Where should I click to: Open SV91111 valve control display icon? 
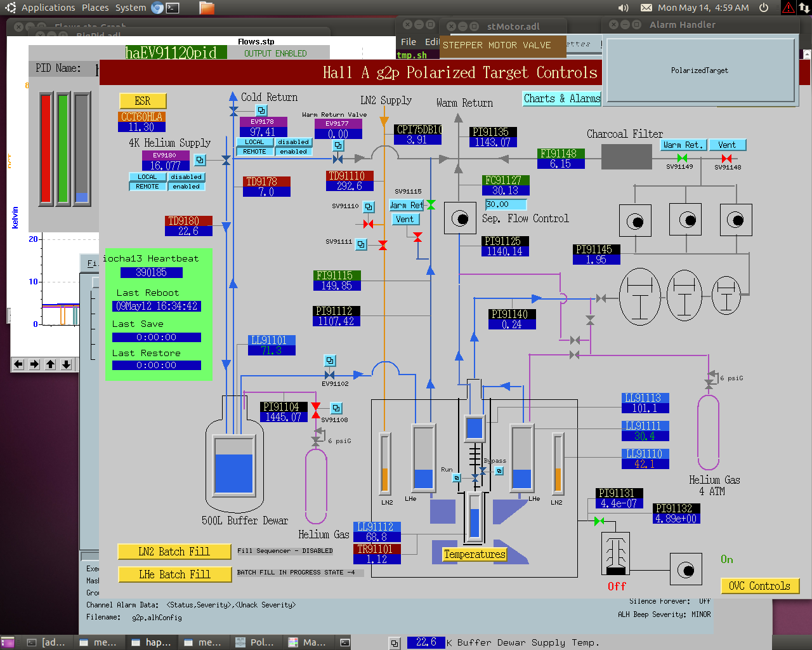[361, 244]
